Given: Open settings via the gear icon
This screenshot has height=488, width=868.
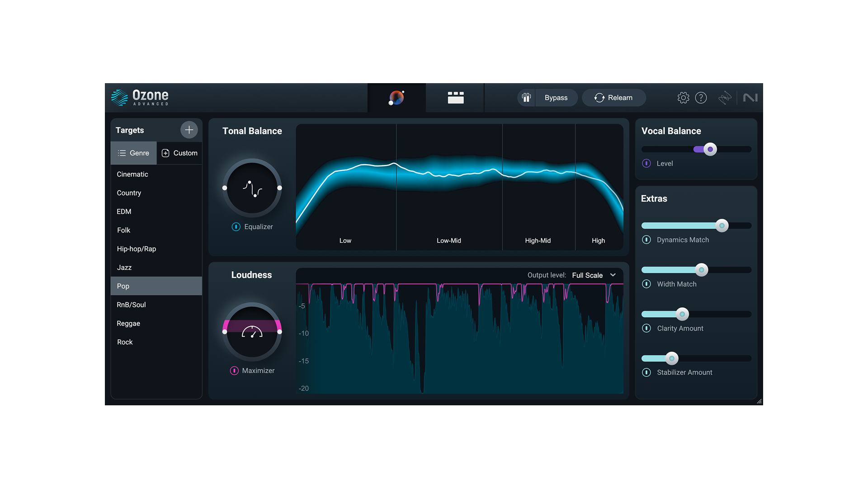Looking at the screenshot, I should click(x=683, y=98).
